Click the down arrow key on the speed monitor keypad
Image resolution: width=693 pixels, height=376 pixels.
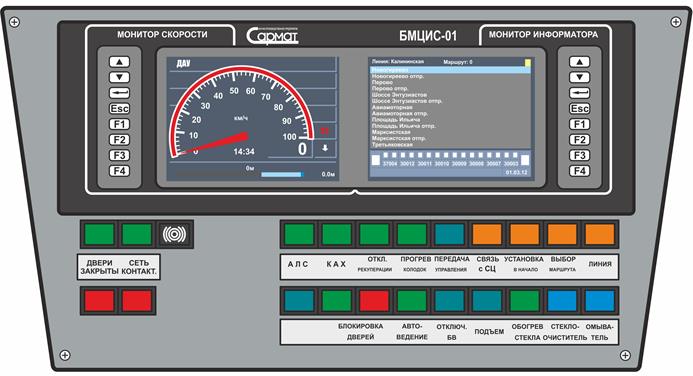point(119,77)
